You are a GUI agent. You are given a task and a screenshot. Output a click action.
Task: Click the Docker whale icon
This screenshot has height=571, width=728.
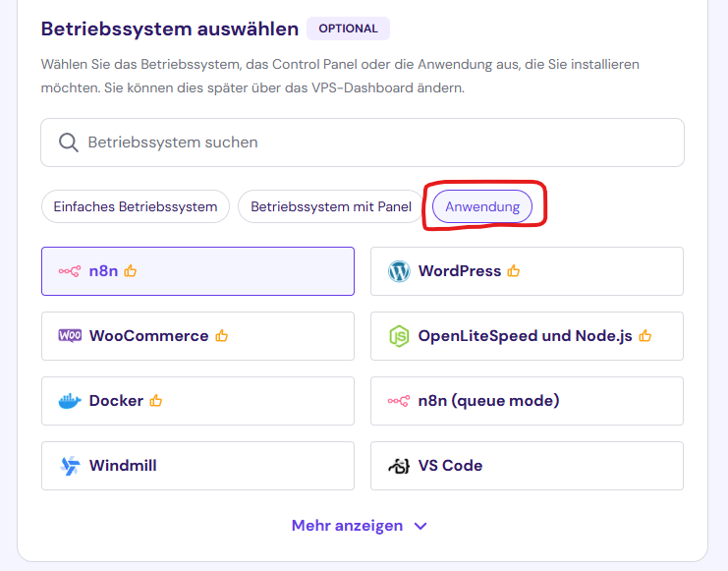point(70,401)
